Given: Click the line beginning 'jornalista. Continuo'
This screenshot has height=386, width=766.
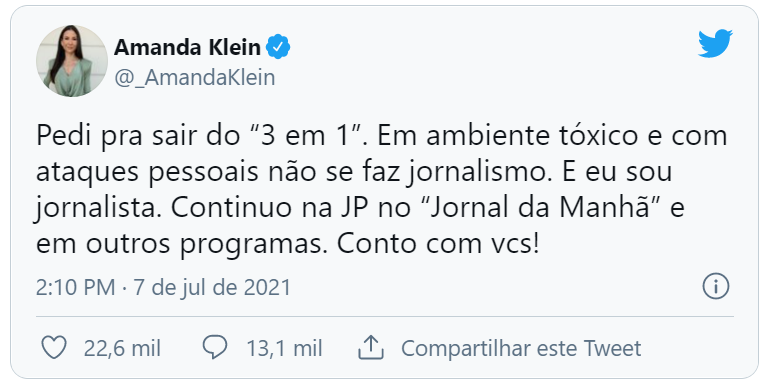Looking at the screenshot, I should tap(360, 209).
